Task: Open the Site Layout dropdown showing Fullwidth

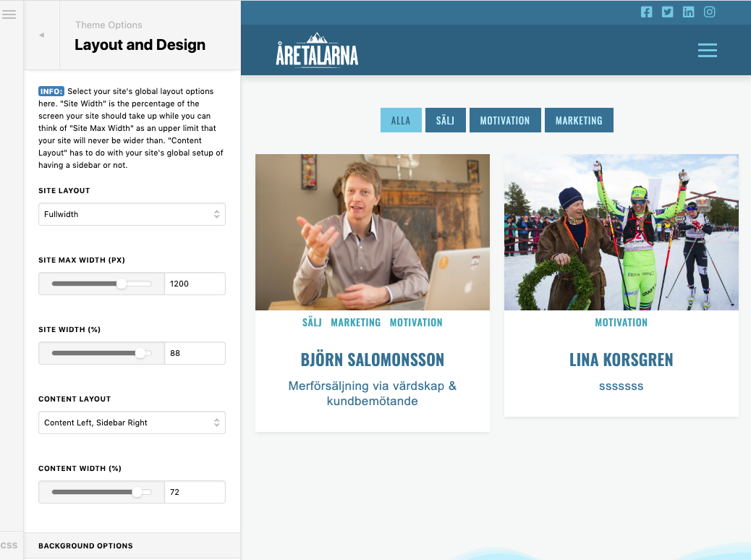Action: click(x=132, y=214)
